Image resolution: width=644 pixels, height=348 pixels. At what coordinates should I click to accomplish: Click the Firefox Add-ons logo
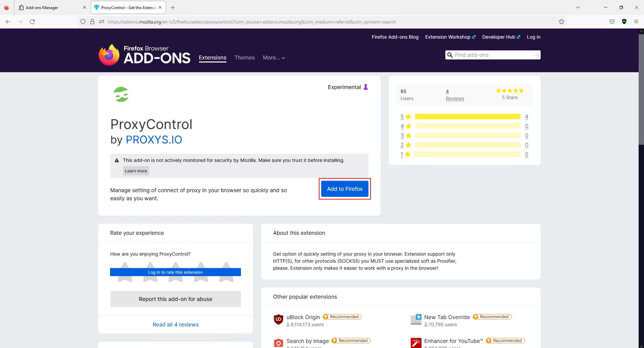tap(144, 55)
